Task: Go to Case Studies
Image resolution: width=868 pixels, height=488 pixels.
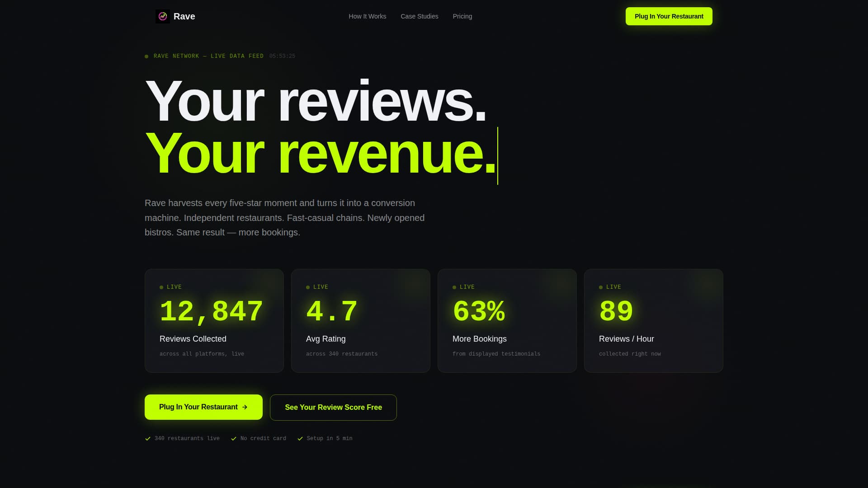Action: tap(419, 16)
